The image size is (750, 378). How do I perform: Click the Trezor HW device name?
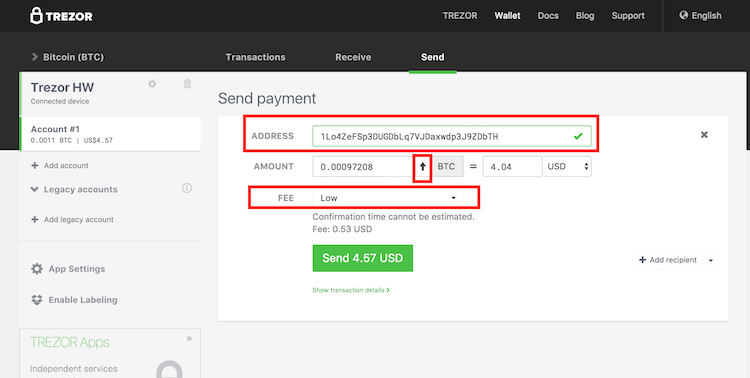click(62, 88)
